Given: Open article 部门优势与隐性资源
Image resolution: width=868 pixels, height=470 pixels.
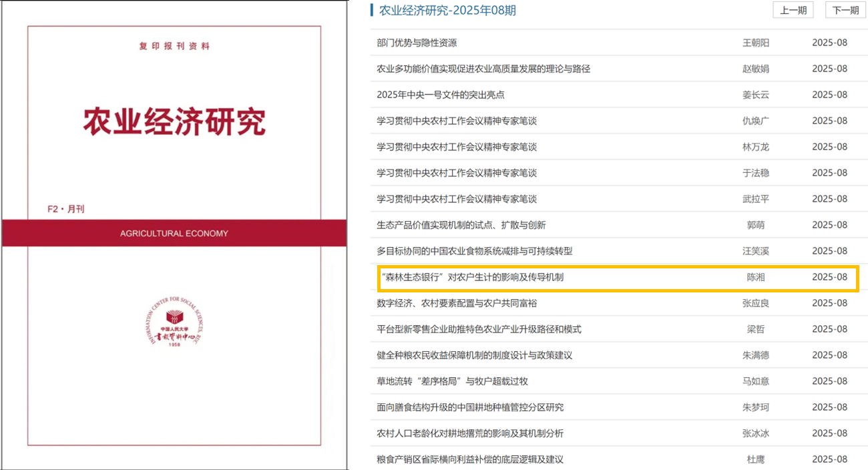Looking at the screenshot, I should (x=417, y=43).
